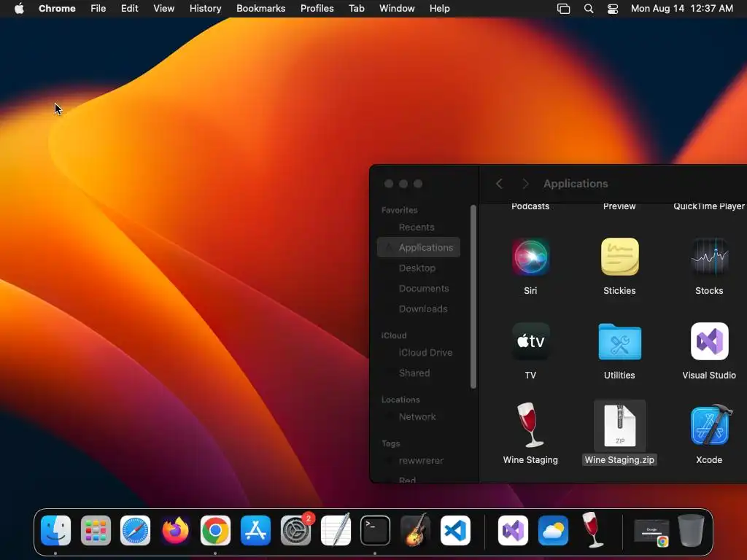Viewport: 747px width, 560px height.
Task: Launch GarageBand from the Dock
Action: click(x=415, y=531)
